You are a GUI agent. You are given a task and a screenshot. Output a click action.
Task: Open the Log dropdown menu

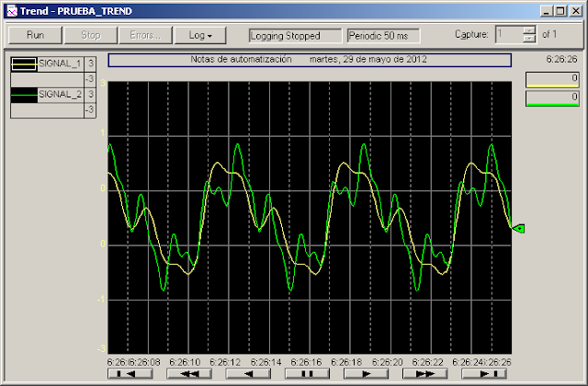(200, 35)
